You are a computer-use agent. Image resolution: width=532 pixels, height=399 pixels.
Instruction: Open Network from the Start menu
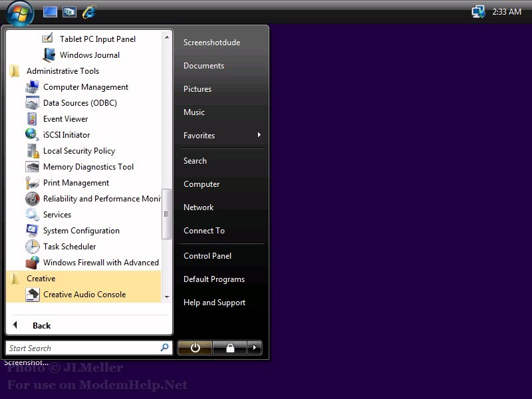coord(198,207)
